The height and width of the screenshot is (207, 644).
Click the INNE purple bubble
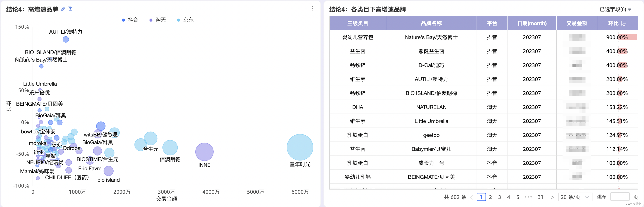pos(204,152)
